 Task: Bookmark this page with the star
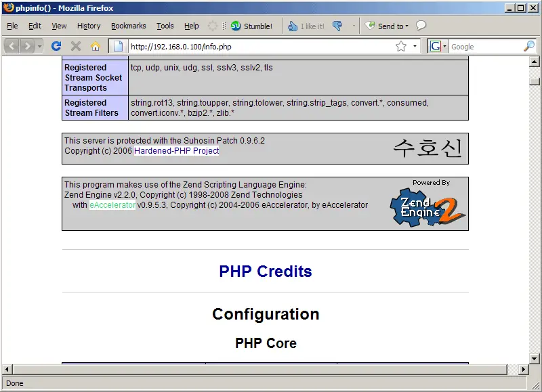pos(401,46)
